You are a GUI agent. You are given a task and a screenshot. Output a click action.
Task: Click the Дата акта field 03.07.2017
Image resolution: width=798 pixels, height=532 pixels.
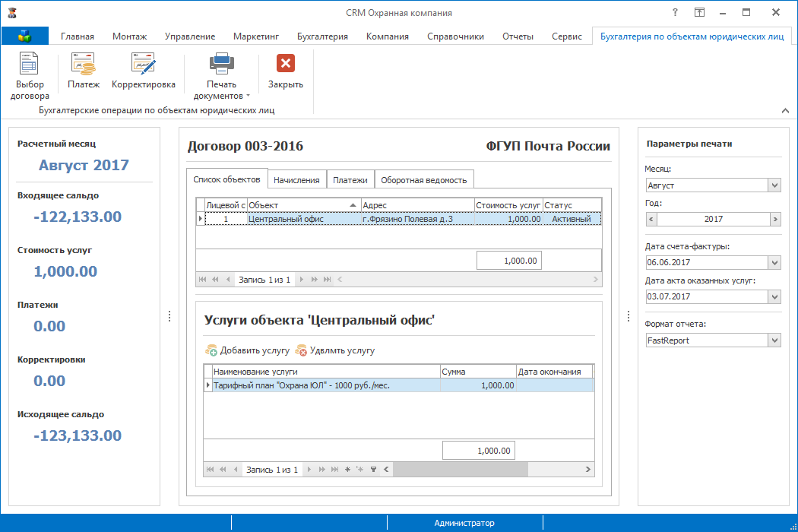coord(707,296)
